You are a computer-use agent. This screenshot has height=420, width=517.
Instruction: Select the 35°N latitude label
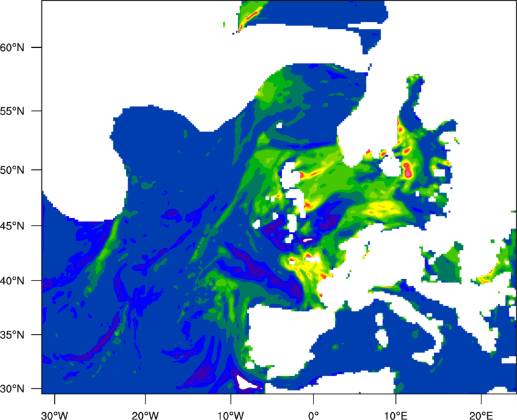click(x=12, y=335)
